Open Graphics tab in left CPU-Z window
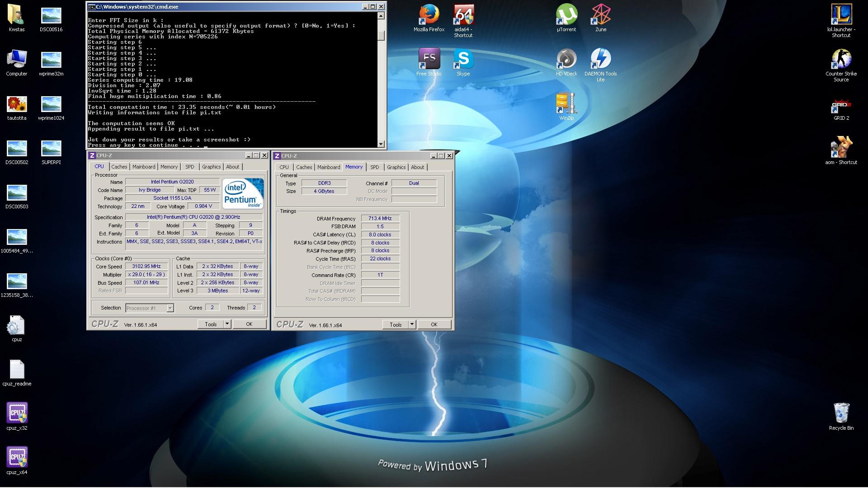Viewport: 868px width, 488px height. 212,167
